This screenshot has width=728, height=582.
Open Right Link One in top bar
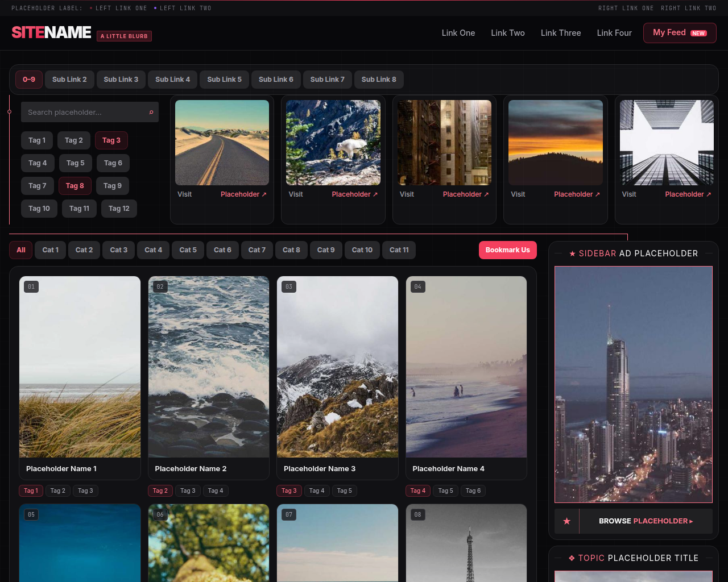626,8
